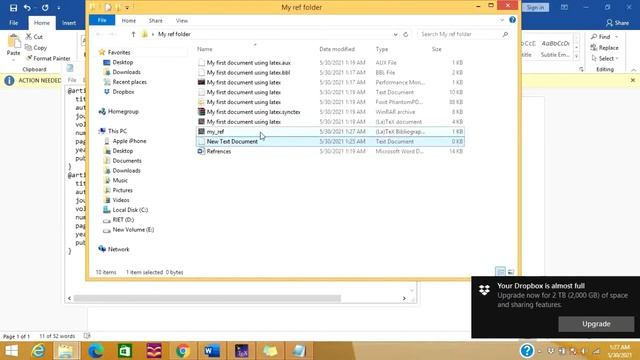
Task: Open Word from the taskbar
Action: pyautogui.click(x=212, y=351)
